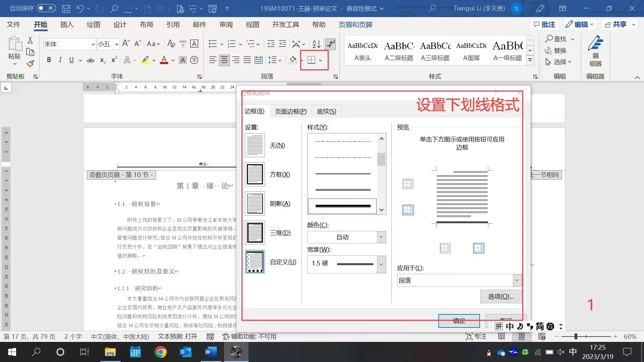Screen dimensions: 644x362
Task: Click the Format Painter icon
Action: click(30, 63)
